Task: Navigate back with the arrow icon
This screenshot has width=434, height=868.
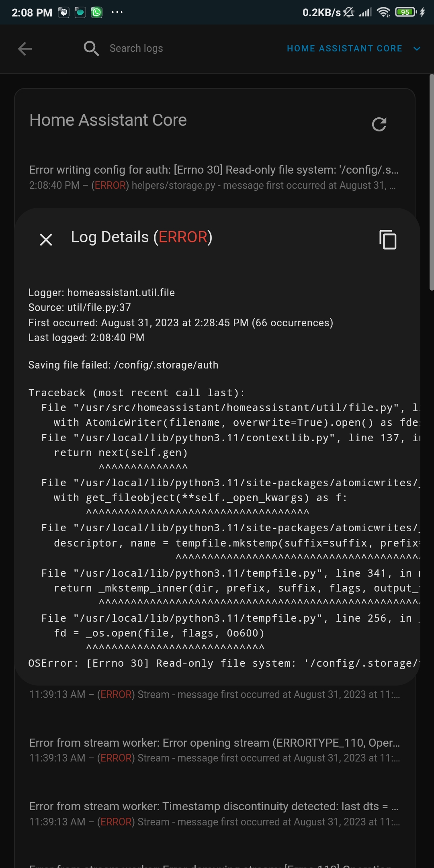Action: coord(24,48)
